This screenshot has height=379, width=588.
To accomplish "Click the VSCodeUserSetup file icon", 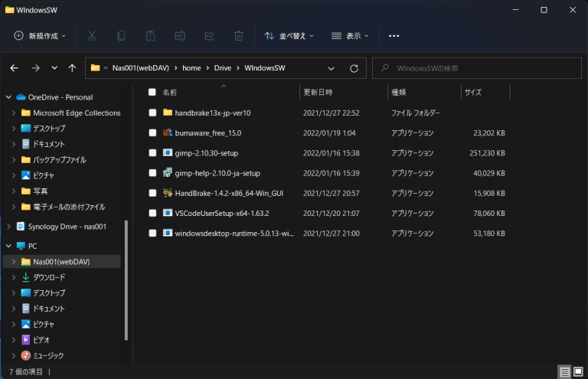I will coord(168,213).
